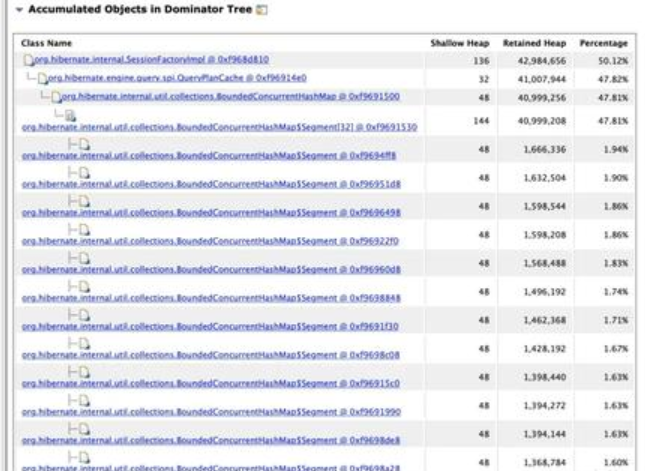Sort by the Retained Heap column header
The height and width of the screenshot is (471, 645).
[x=534, y=43]
